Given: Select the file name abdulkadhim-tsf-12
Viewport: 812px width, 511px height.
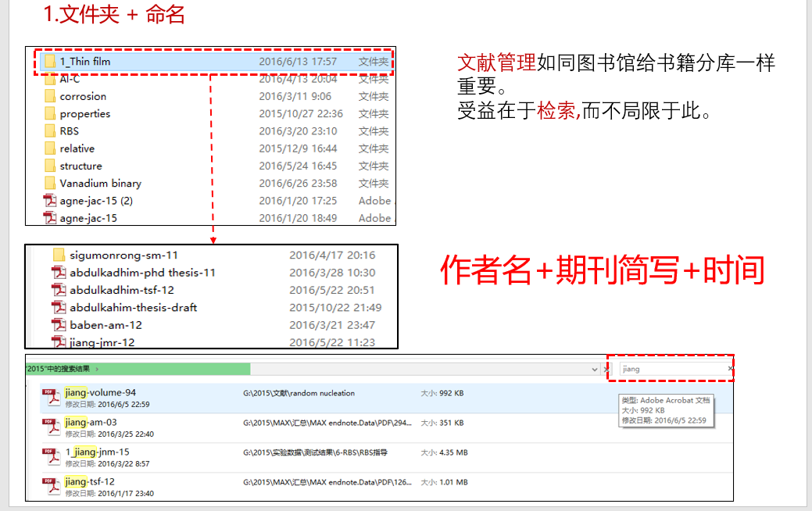Looking at the screenshot, I should point(122,290).
